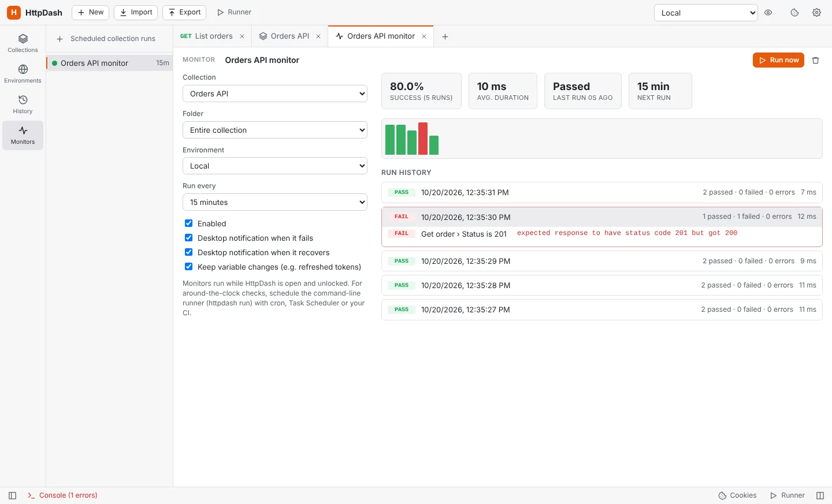Image resolution: width=832 pixels, height=504 pixels.
Task: Open Runner from the status bar
Action: tap(788, 495)
